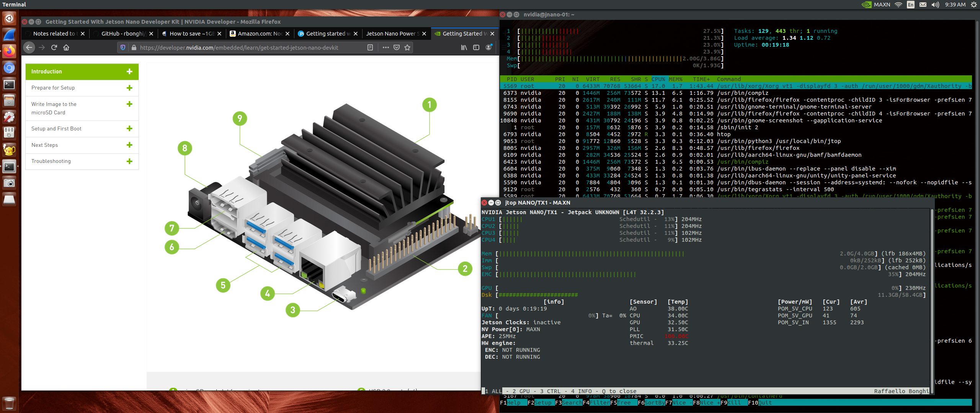This screenshot has height=413, width=980.
Task: Click htop F9 Kill
Action: point(734,403)
